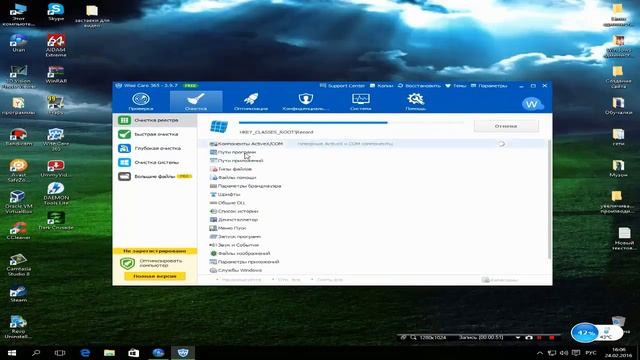Open the Музон folder on desktop
640x360 pixels.
(x=618, y=168)
